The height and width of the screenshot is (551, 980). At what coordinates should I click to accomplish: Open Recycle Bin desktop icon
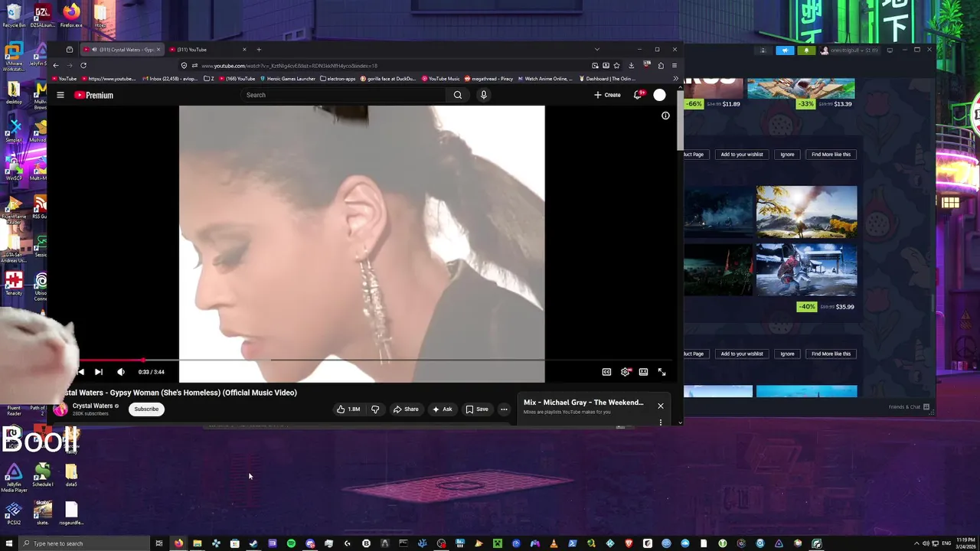(x=14, y=15)
